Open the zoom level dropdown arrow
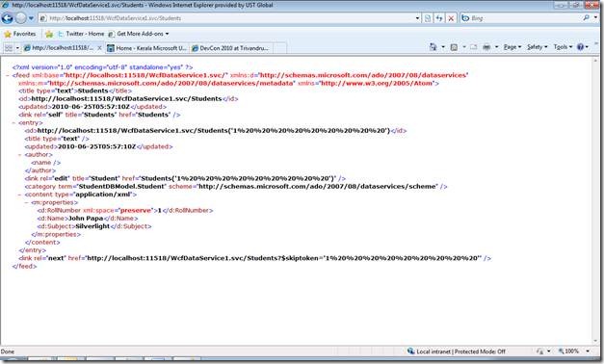 click(588, 351)
